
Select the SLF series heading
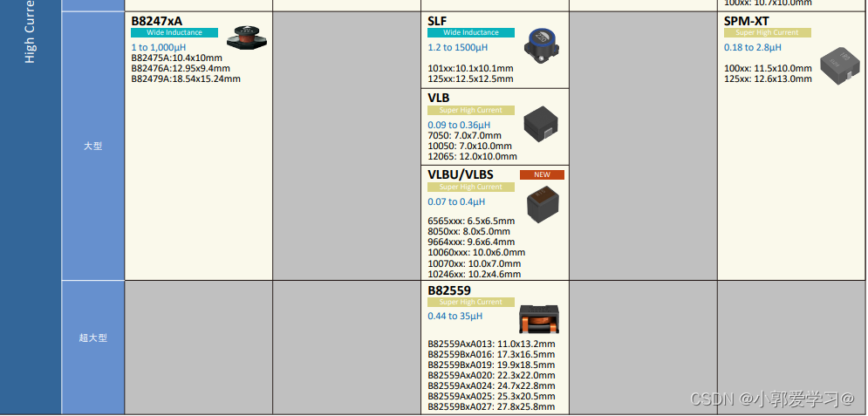pos(437,21)
